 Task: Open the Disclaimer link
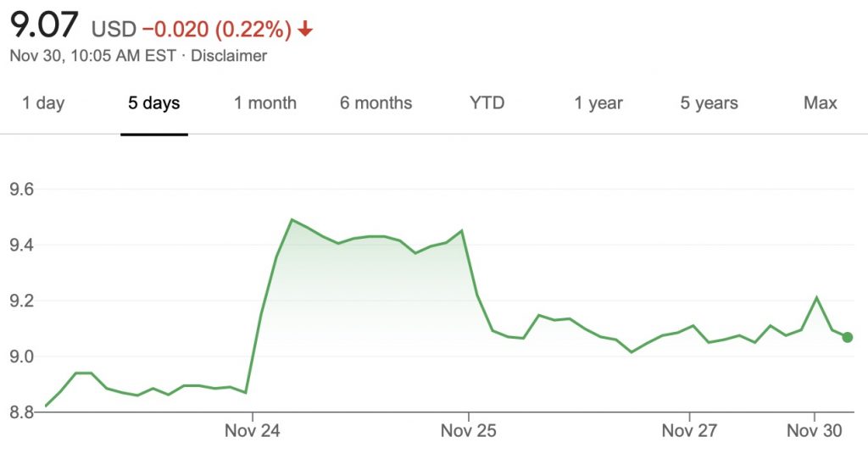pyautogui.click(x=229, y=56)
